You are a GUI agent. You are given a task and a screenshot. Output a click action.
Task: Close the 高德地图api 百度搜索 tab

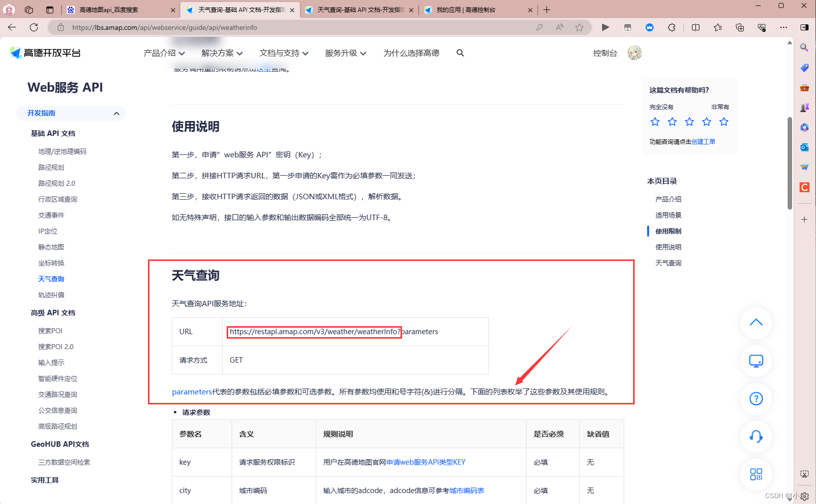[x=173, y=10]
